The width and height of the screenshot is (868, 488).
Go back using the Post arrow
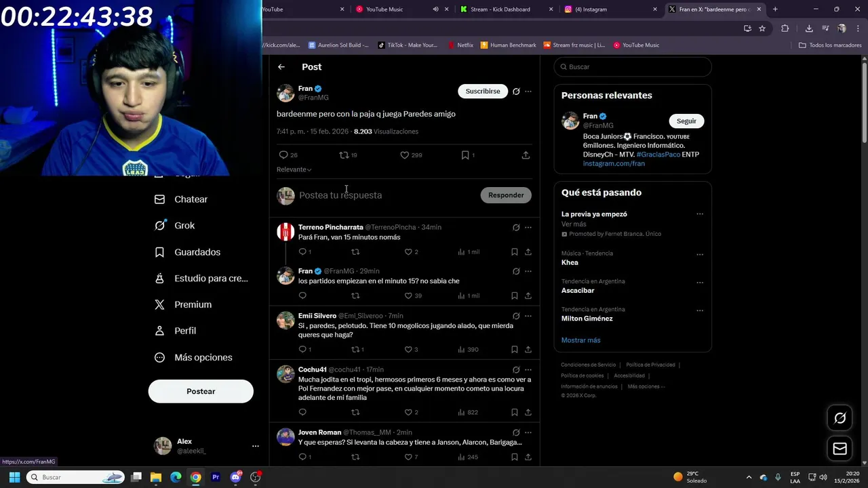coord(281,67)
